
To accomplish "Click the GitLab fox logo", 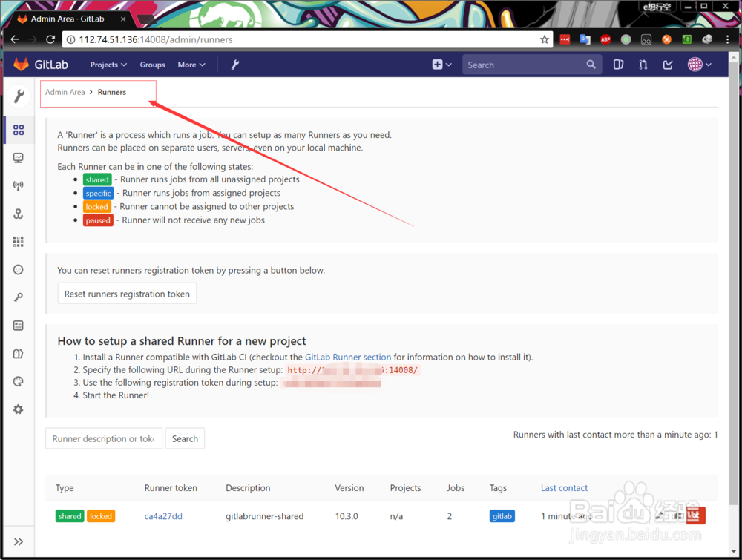I will click(21, 65).
